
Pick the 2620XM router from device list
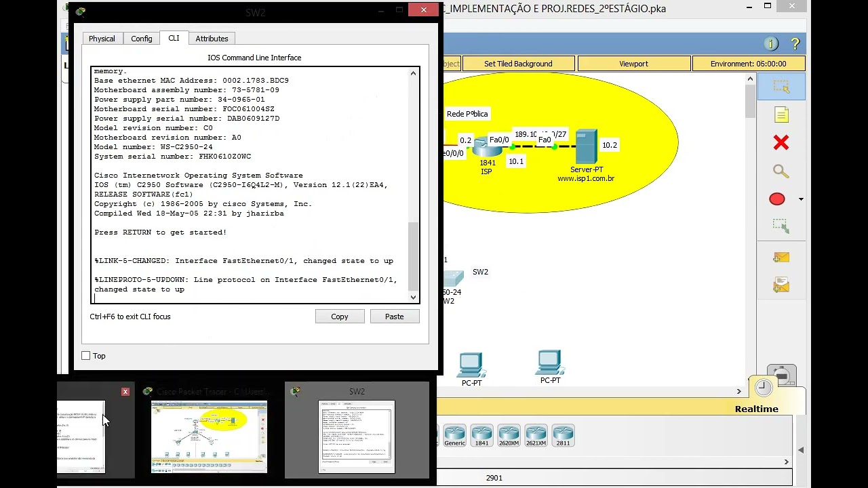pos(509,435)
